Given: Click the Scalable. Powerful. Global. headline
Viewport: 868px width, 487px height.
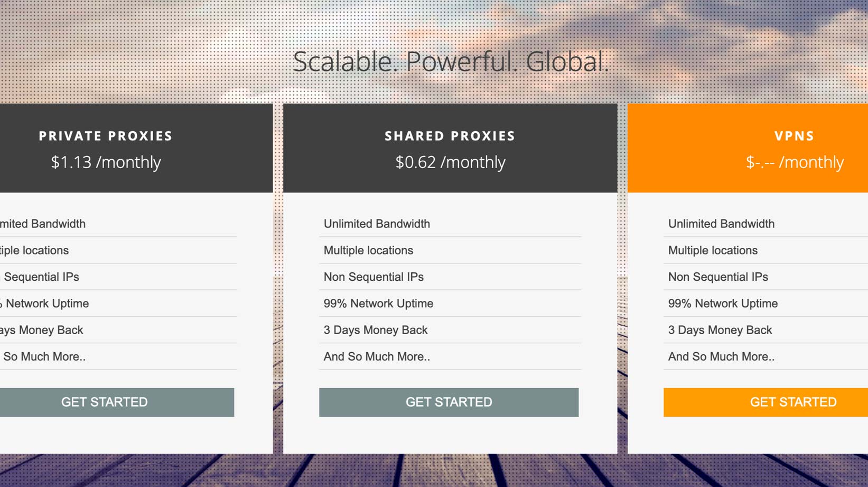Looking at the screenshot, I should pyautogui.click(x=451, y=62).
